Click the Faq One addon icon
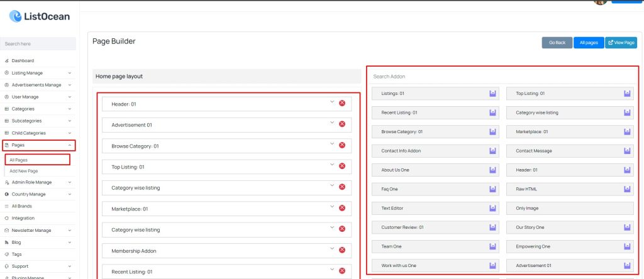The image size is (644, 279). pos(492,189)
